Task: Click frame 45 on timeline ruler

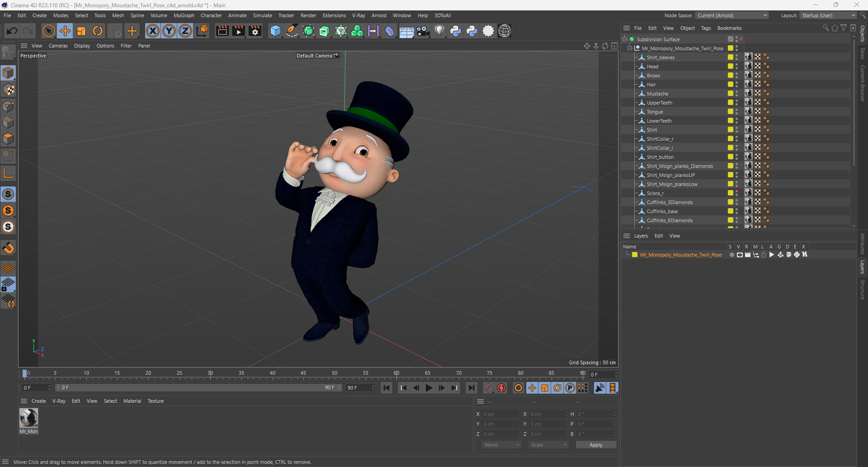Action: click(303, 373)
